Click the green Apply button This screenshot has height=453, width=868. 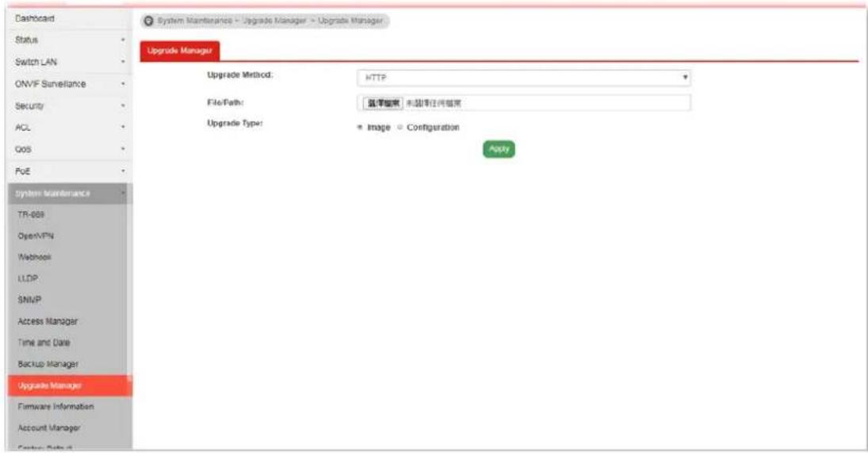[x=499, y=149]
